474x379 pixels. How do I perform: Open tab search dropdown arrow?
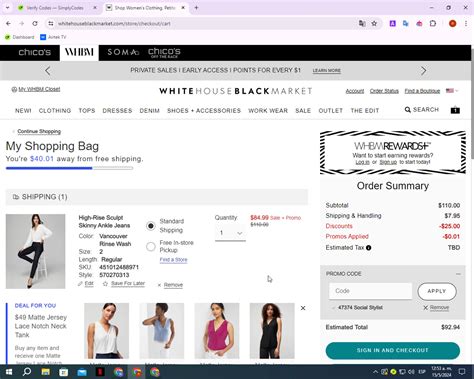point(7,7)
